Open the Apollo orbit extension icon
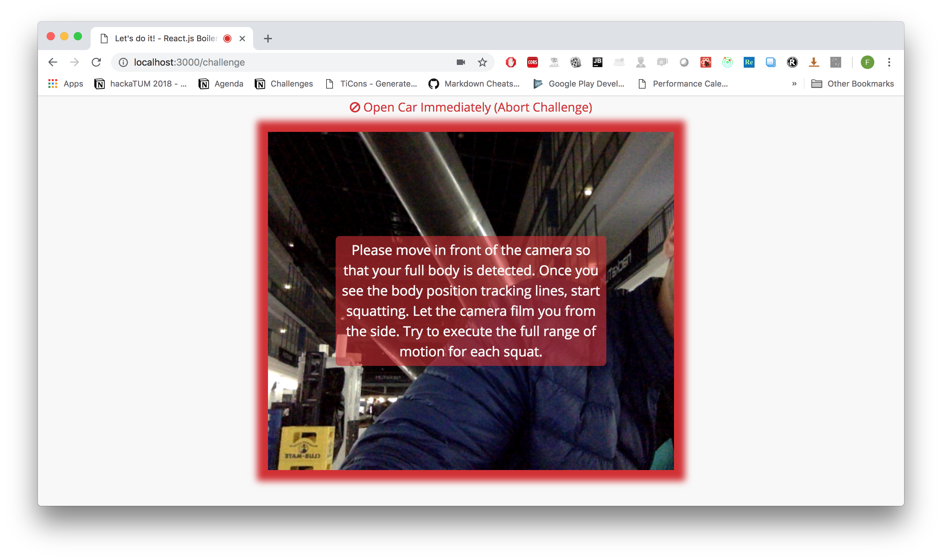Viewport: 942px width, 560px height. pos(727,62)
